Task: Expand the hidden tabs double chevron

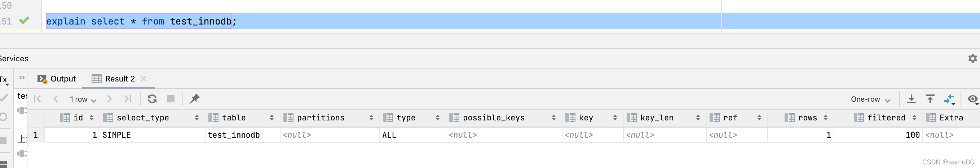Action: [x=22, y=78]
